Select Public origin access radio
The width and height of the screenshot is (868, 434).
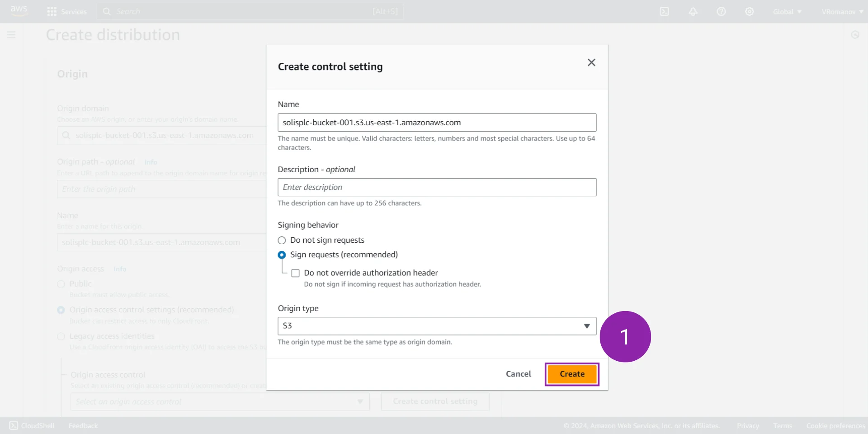click(61, 284)
